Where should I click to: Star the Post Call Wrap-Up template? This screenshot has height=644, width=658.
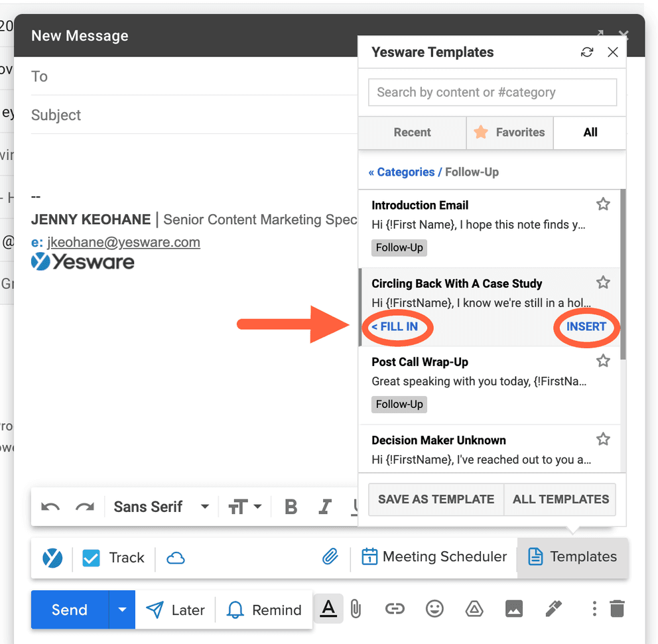603,360
